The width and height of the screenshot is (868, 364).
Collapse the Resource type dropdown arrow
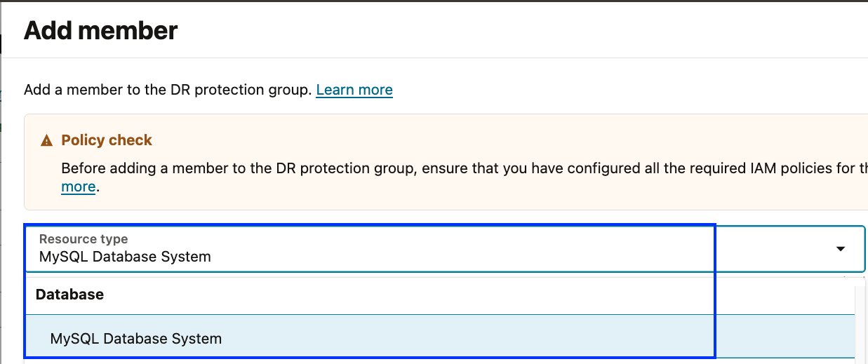point(840,249)
